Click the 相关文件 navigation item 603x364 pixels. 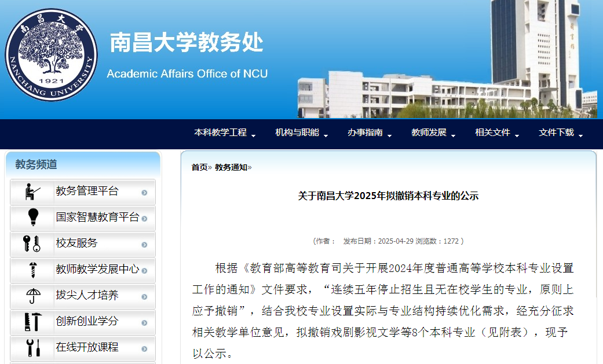pyautogui.click(x=491, y=132)
